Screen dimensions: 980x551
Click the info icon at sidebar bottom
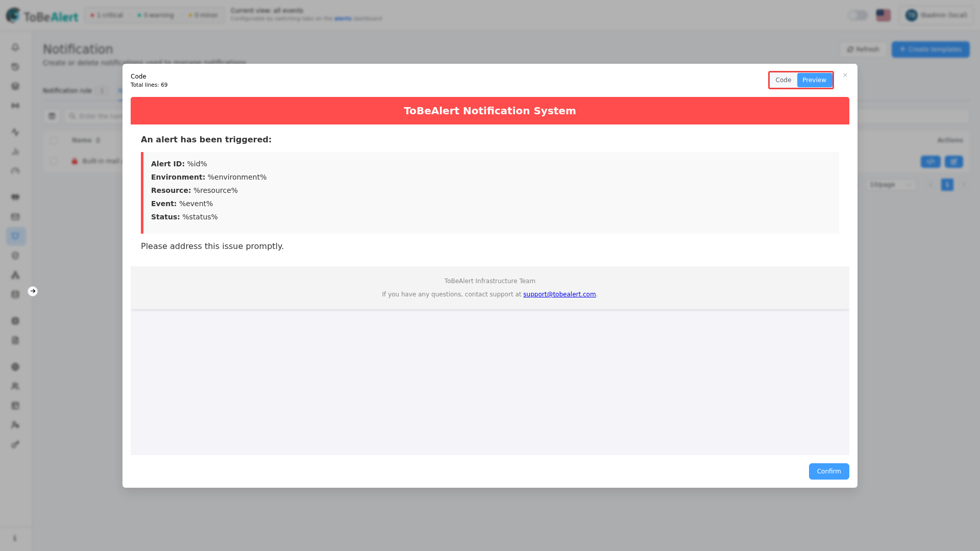pyautogui.click(x=15, y=538)
